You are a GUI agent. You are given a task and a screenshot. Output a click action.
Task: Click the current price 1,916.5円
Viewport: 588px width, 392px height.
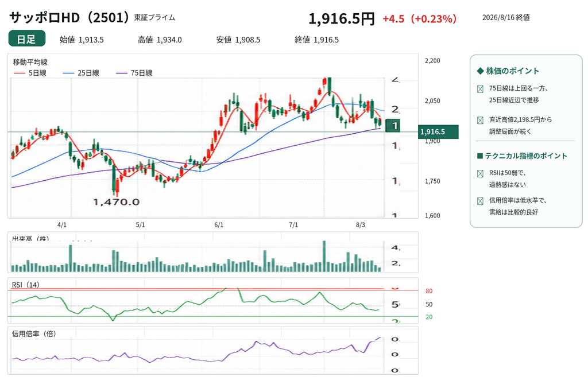coord(341,18)
